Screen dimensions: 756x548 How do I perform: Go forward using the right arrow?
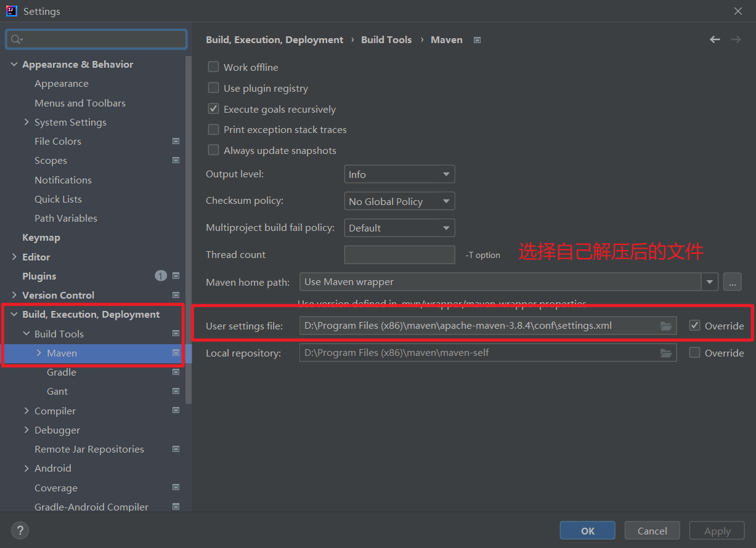(x=736, y=39)
